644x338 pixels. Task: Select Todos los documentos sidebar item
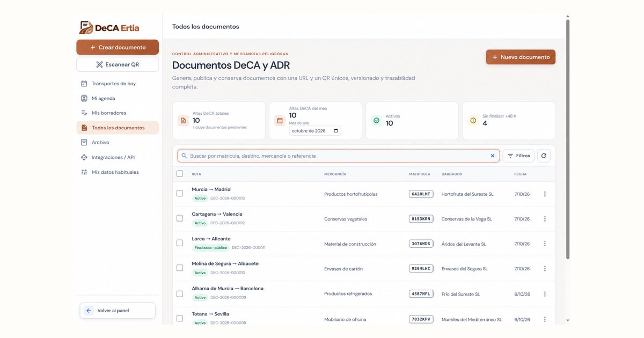tap(118, 128)
